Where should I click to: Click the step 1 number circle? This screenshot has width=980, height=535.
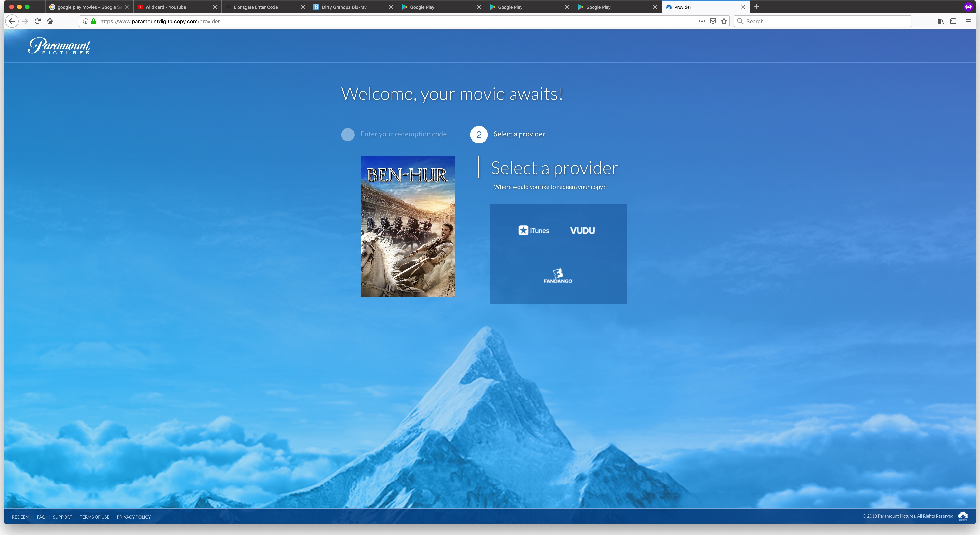(348, 134)
